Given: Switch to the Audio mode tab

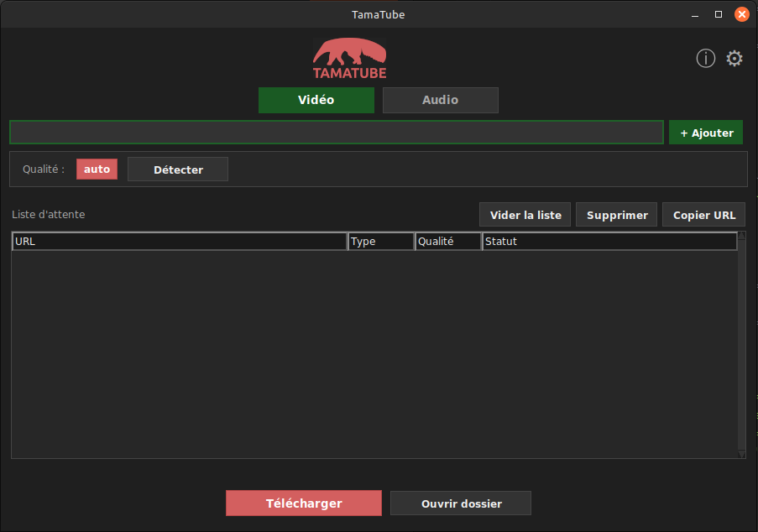Looking at the screenshot, I should [440, 100].
